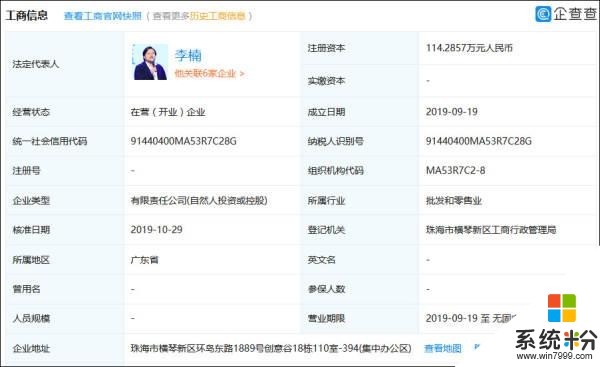
Task: Click the 注册号 label cell
Action: click(x=65, y=171)
